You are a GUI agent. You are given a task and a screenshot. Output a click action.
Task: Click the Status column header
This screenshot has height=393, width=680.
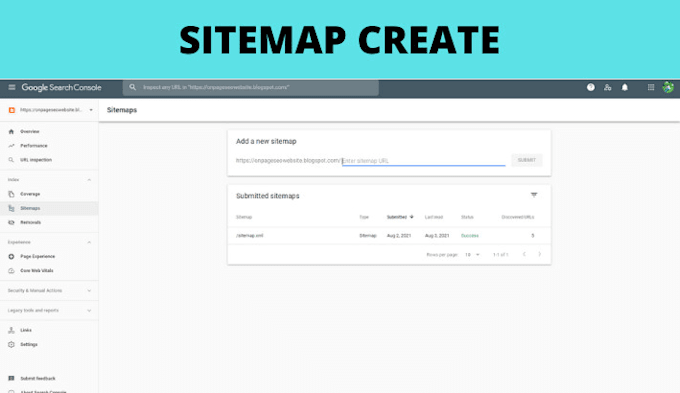coord(467,217)
